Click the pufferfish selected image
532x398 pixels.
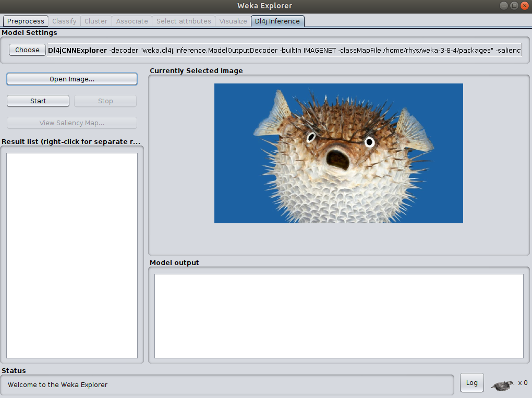(x=338, y=153)
